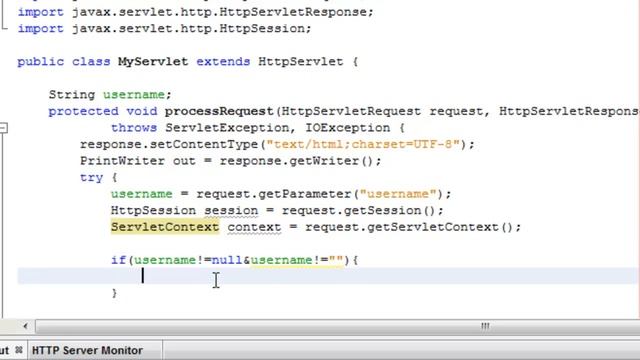Collapse the processRequest method fold marker
Viewport: 640px width, 360px height.
click(x=3, y=128)
